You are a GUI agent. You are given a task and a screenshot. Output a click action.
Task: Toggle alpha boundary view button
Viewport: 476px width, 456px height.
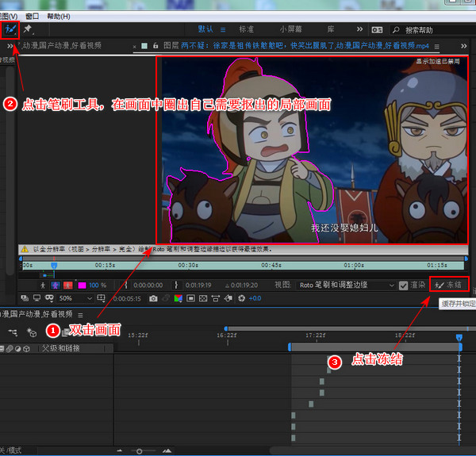coord(56,285)
